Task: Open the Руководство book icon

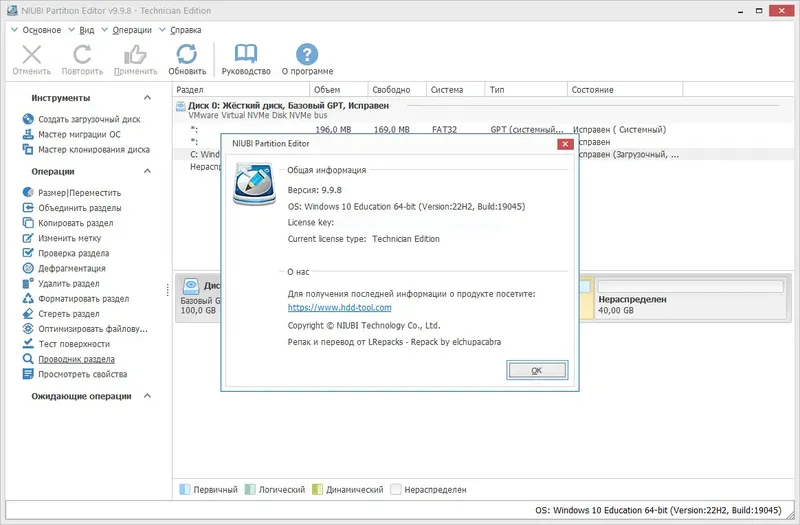Action: pos(246,55)
